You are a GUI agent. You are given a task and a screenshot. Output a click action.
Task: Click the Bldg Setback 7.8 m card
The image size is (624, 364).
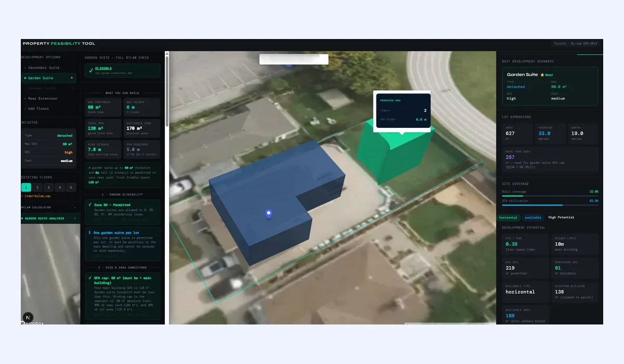[103, 148]
